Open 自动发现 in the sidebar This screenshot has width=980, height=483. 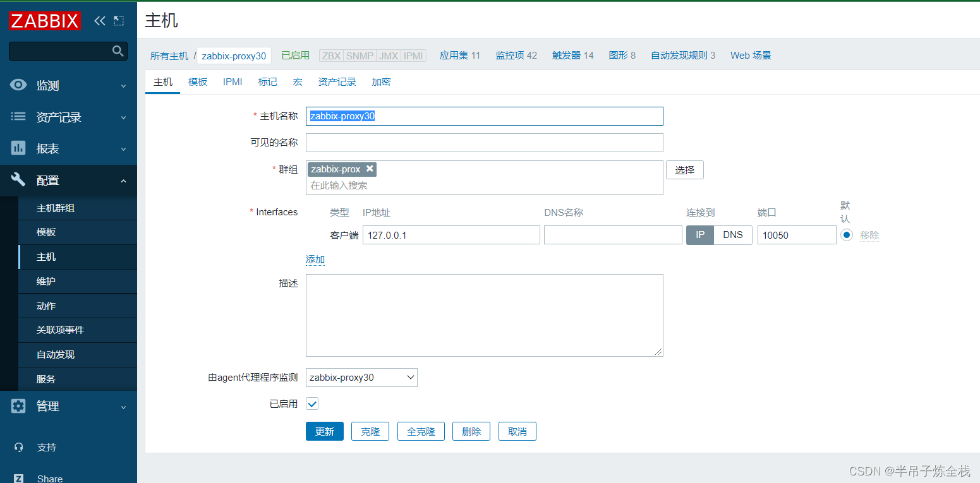click(x=78, y=355)
